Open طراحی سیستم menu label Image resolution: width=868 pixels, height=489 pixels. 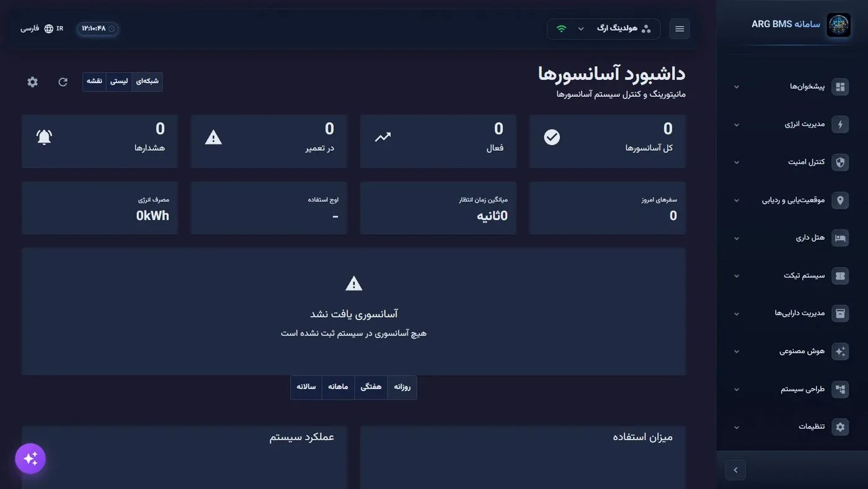pyautogui.click(x=803, y=390)
